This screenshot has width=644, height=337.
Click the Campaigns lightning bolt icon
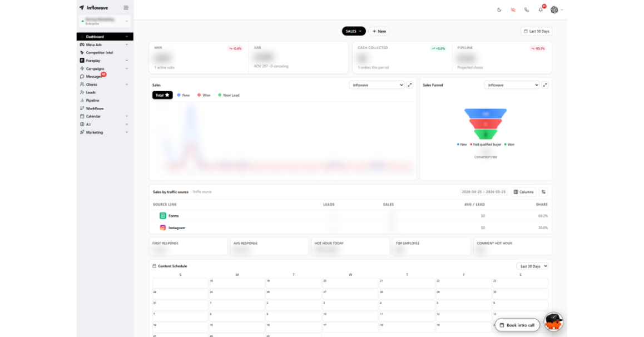coord(82,68)
